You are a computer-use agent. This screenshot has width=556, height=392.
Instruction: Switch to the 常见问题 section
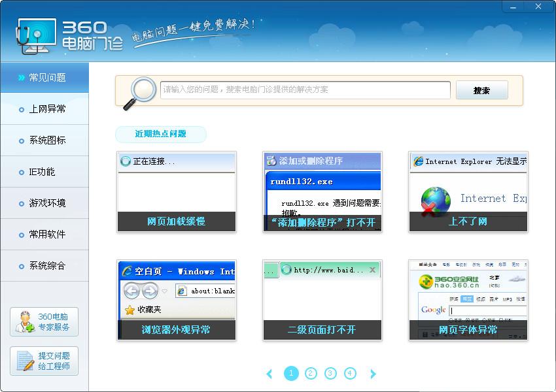pos(44,76)
